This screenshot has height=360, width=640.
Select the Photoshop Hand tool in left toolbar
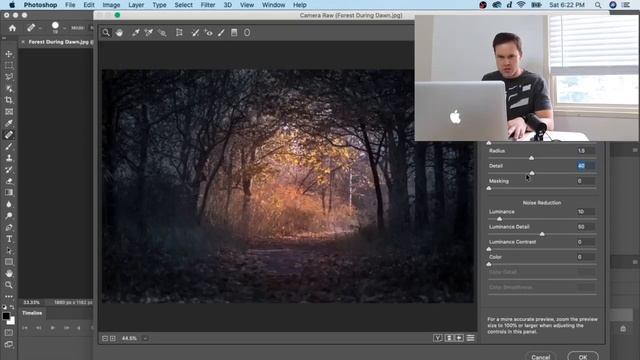(9, 273)
